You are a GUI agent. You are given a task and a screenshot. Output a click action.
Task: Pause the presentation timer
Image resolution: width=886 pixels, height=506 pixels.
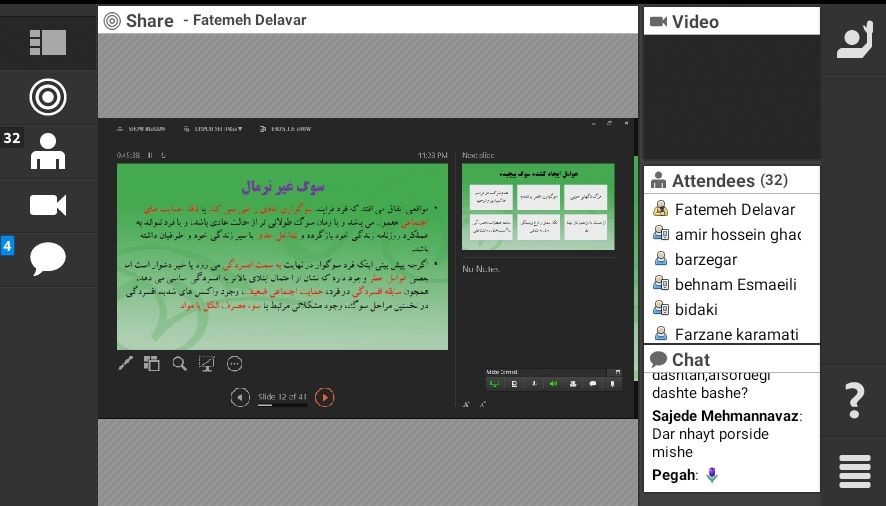pos(150,155)
